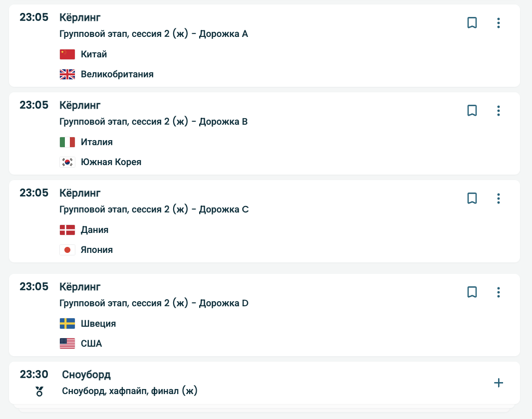Open three-dot menu for Дорожка B match
Image resolution: width=532 pixels, height=419 pixels.
499,111
